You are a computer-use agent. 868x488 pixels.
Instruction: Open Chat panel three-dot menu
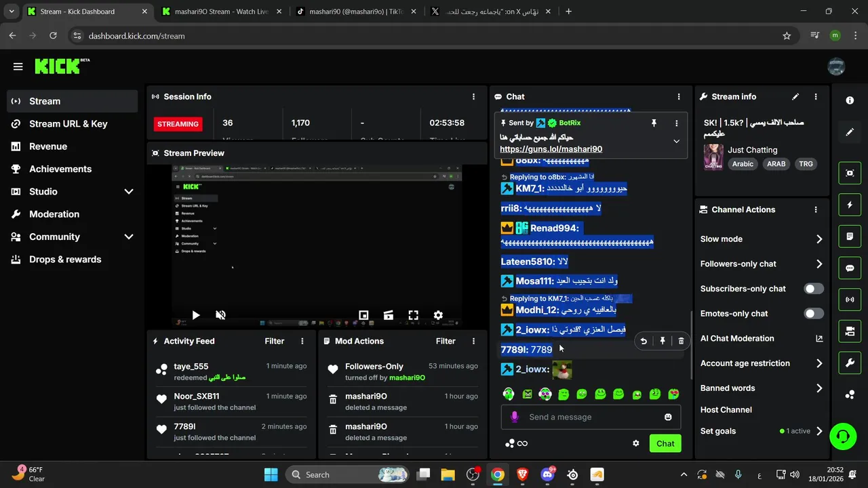[x=679, y=97]
